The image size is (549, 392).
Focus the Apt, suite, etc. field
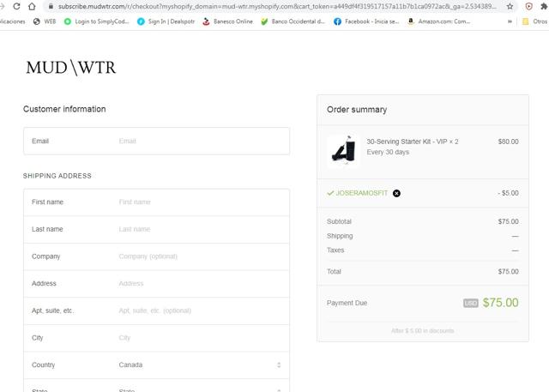click(156, 311)
